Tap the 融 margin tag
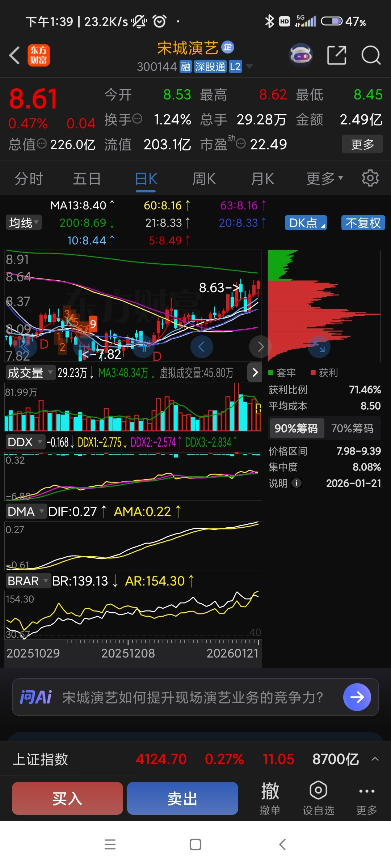 186,67
